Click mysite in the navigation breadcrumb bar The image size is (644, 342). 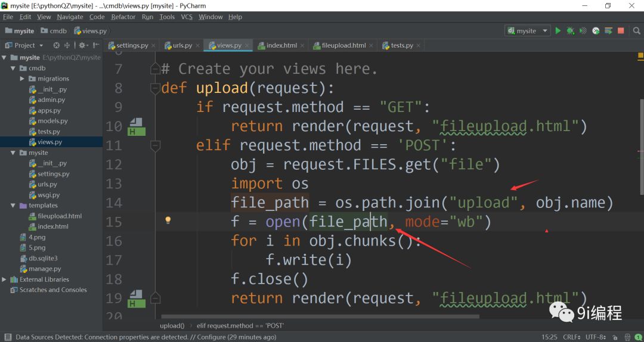(x=20, y=31)
